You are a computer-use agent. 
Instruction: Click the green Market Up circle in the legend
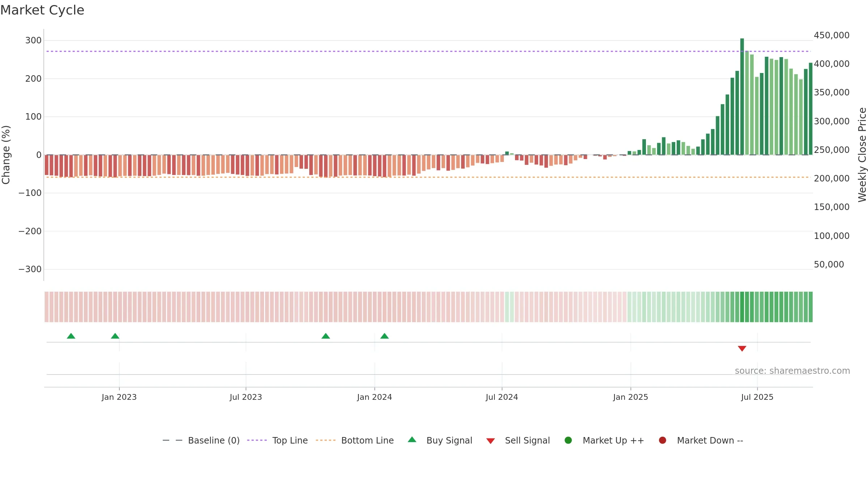[568, 440]
